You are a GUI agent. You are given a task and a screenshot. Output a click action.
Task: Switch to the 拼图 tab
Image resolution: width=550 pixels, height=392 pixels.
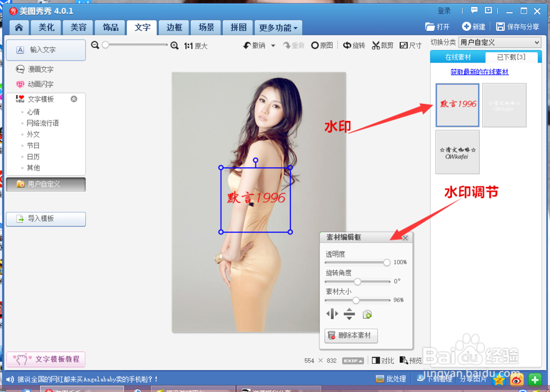[x=239, y=27]
